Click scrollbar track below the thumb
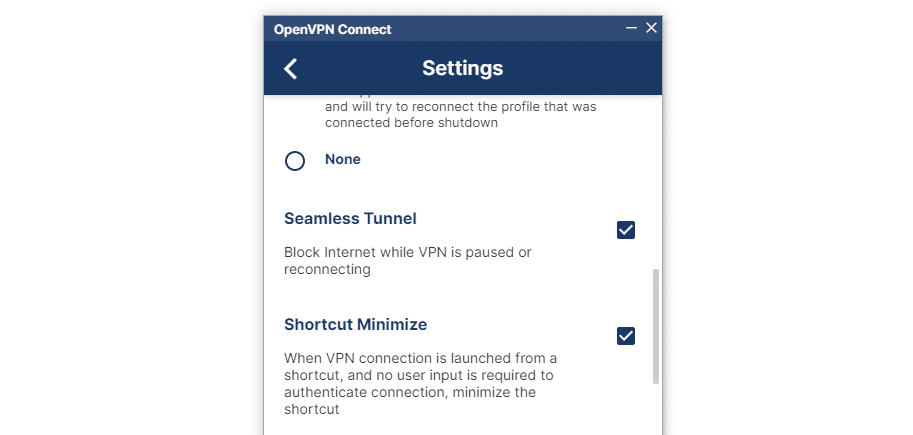Screen dimensions: 913x435 point(656,410)
